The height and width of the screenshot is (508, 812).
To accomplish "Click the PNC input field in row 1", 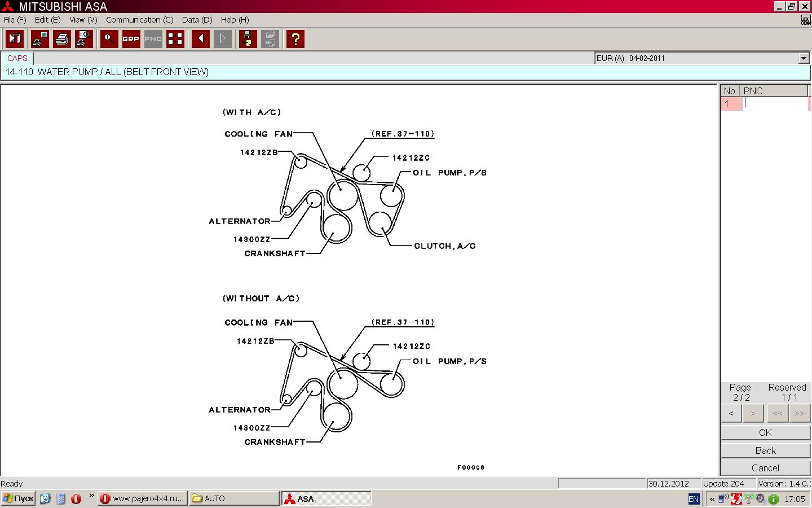I will 775,103.
